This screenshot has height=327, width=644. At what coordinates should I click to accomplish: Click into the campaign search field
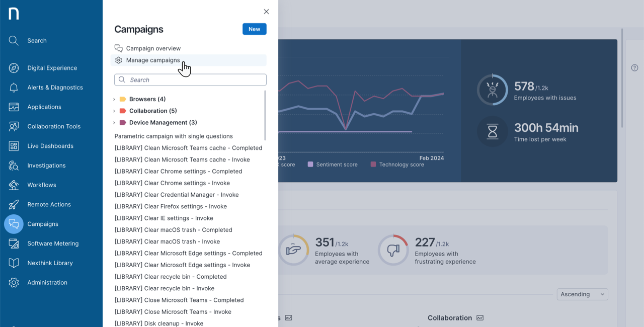pos(190,79)
